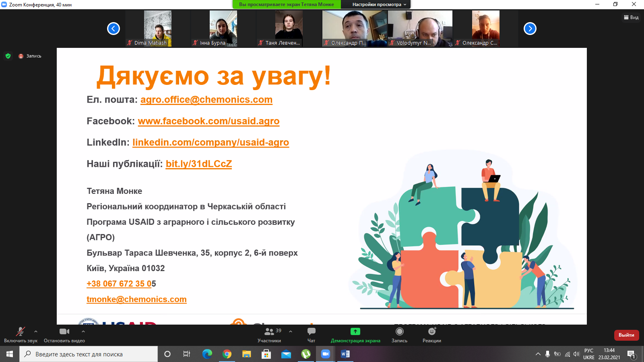This screenshot has width=644, height=362.
Task: Open File Explorer from taskbar
Action: (x=246, y=354)
